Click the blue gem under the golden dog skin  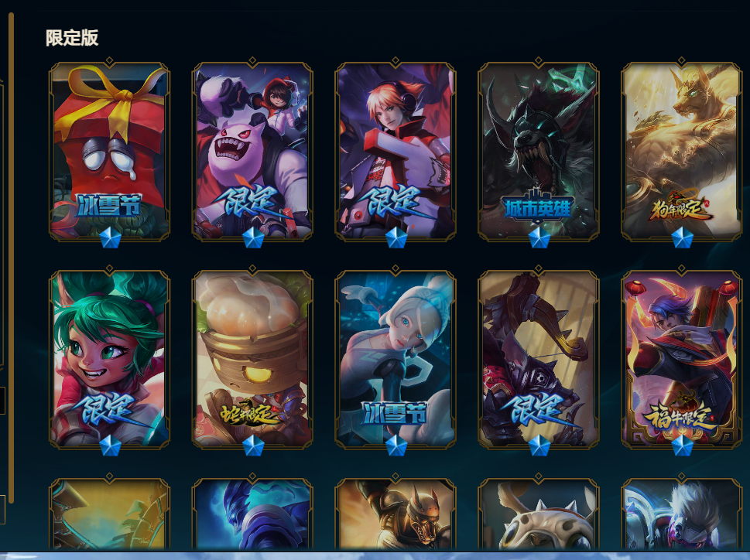tap(682, 237)
